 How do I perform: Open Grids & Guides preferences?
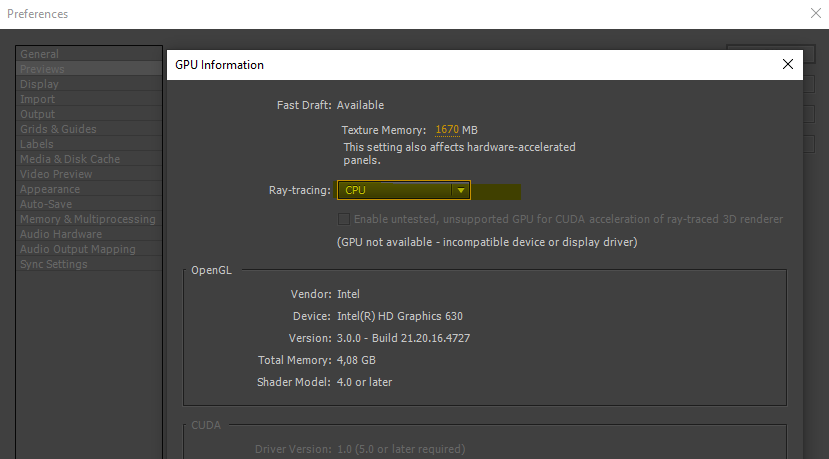point(89,129)
